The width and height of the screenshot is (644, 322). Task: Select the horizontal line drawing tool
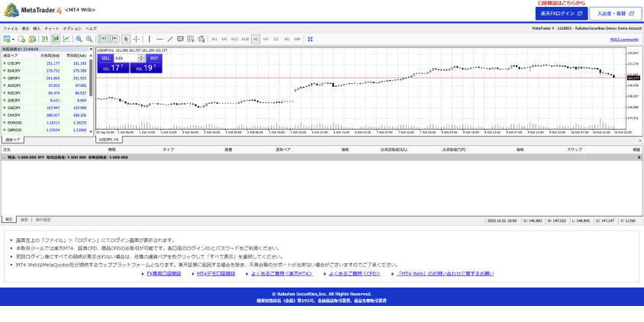click(x=159, y=39)
